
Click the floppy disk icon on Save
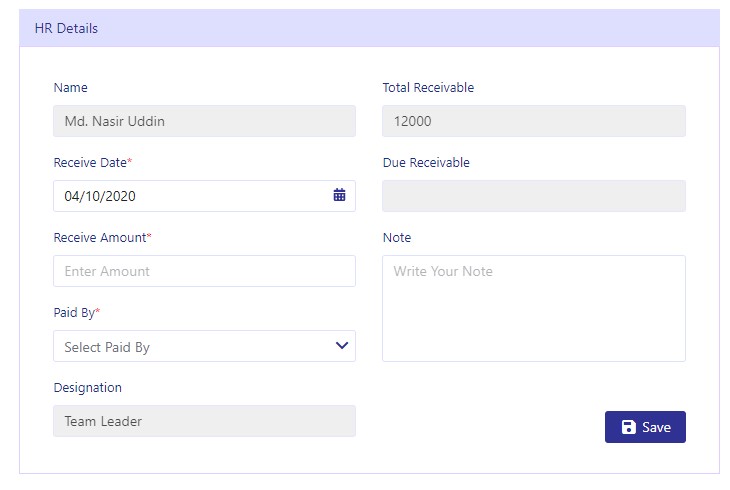[x=629, y=427]
